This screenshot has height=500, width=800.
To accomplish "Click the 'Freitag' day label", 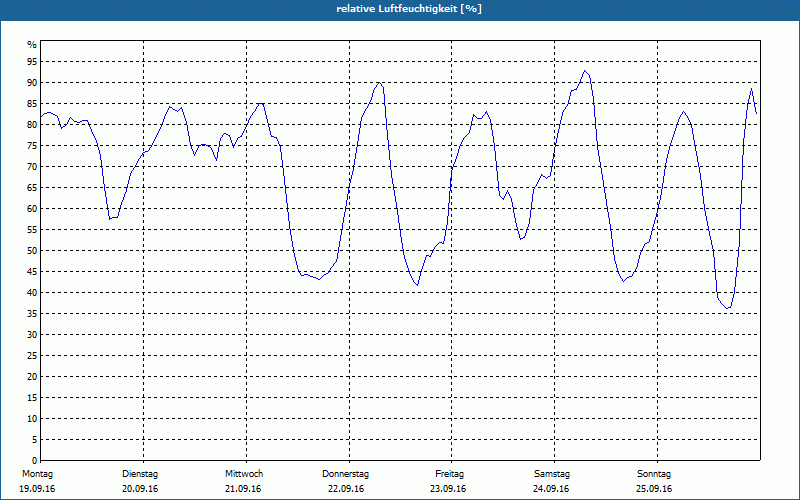I will pos(449,474).
